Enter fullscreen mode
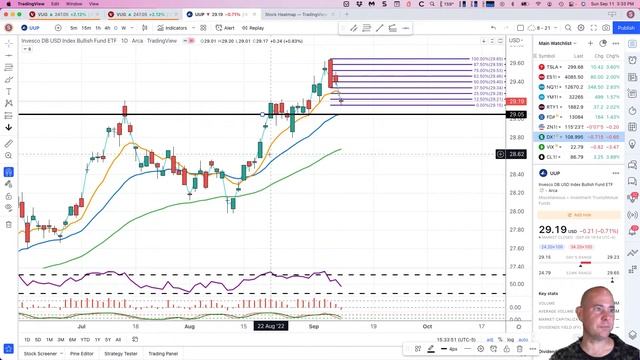 [594, 28]
